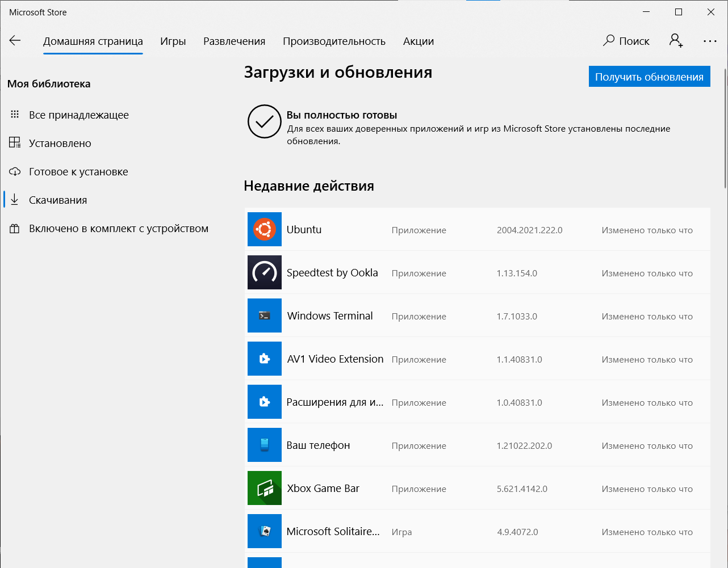Click Приложение in the Xbox Game Bar row
Image resolution: width=728 pixels, height=568 pixels.
click(x=419, y=489)
